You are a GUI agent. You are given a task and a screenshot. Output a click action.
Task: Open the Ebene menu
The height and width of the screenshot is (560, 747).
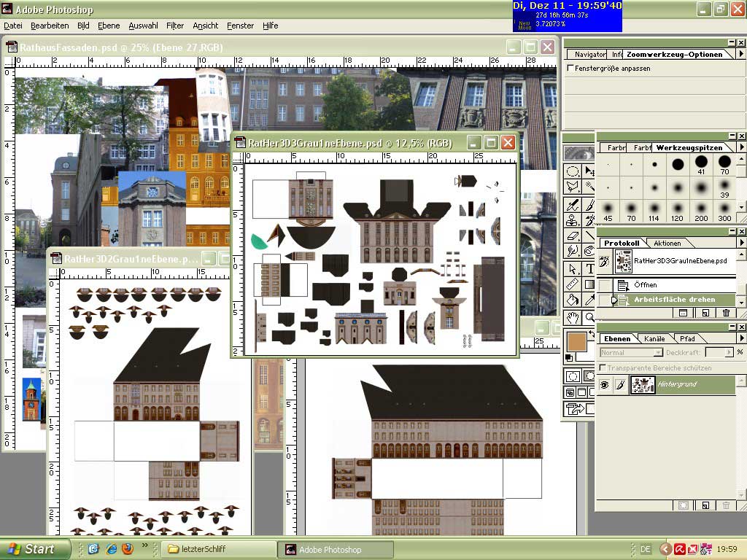109,26
